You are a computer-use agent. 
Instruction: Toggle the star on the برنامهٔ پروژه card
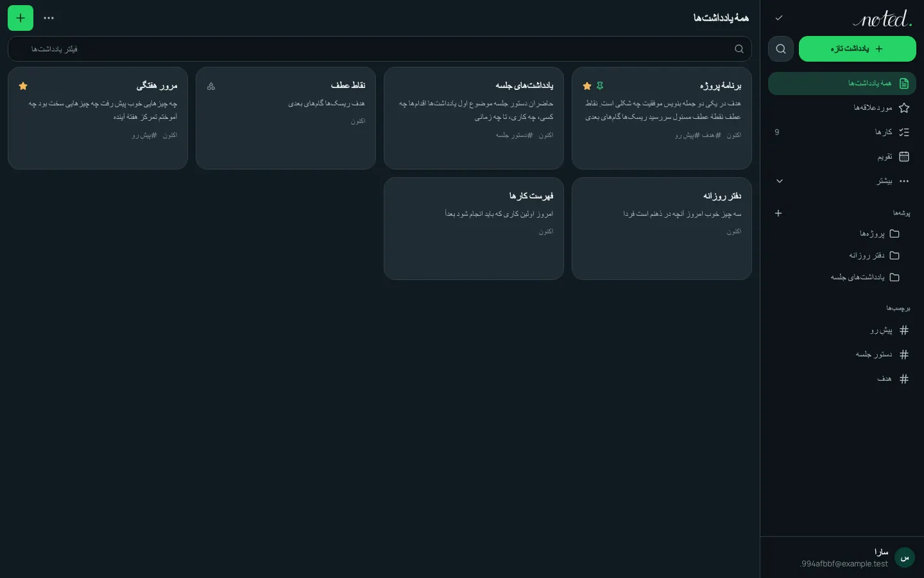point(587,86)
